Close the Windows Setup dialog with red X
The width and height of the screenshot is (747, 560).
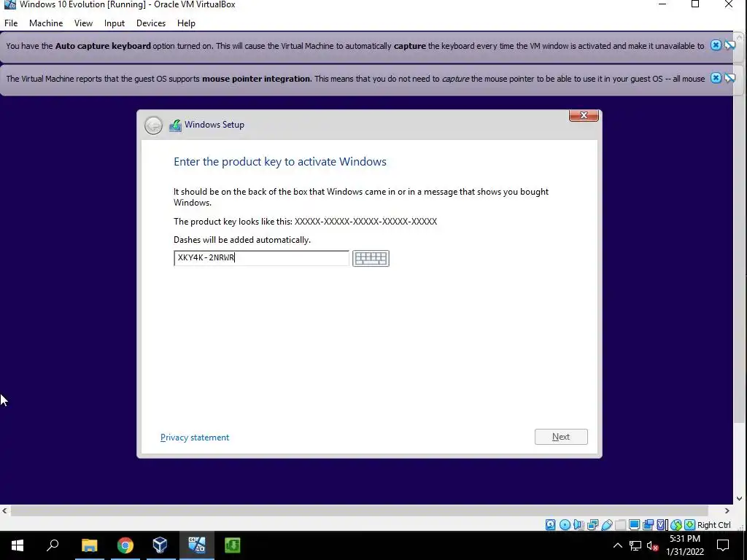[584, 115]
